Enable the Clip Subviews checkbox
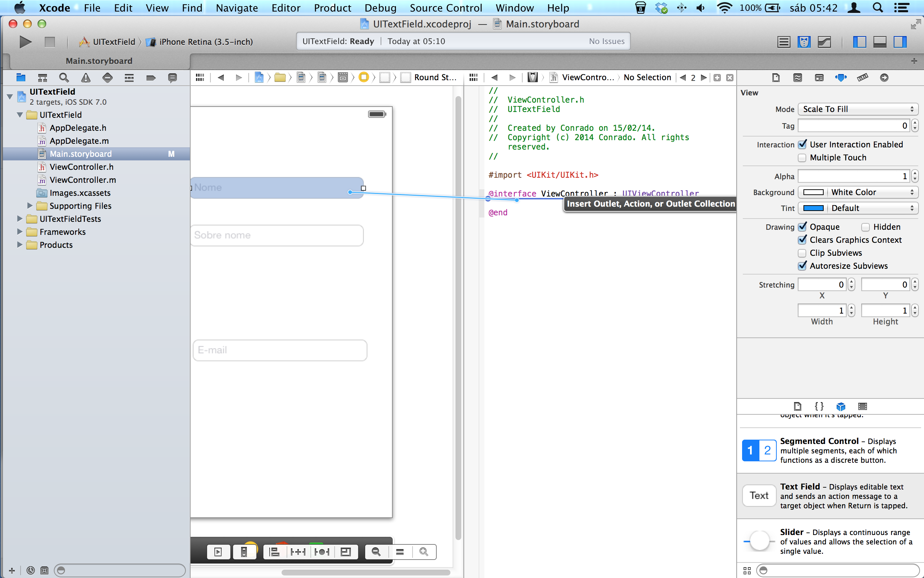This screenshot has height=578, width=924. click(x=802, y=253)
